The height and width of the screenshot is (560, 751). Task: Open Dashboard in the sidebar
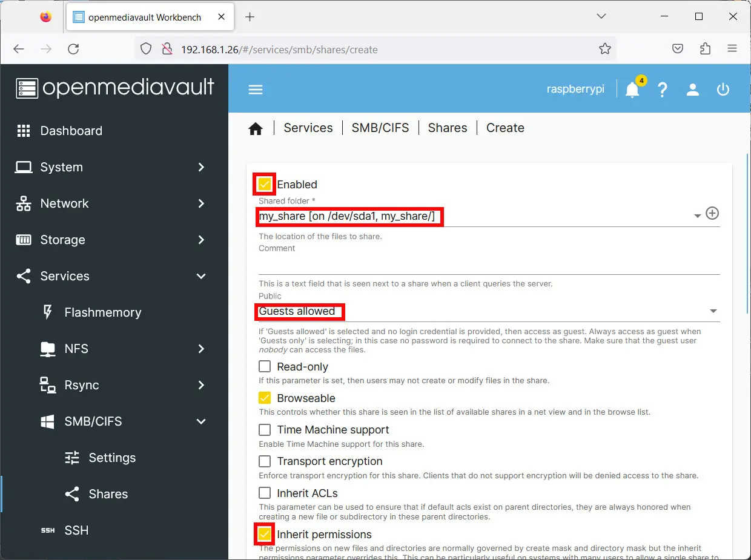71,131
